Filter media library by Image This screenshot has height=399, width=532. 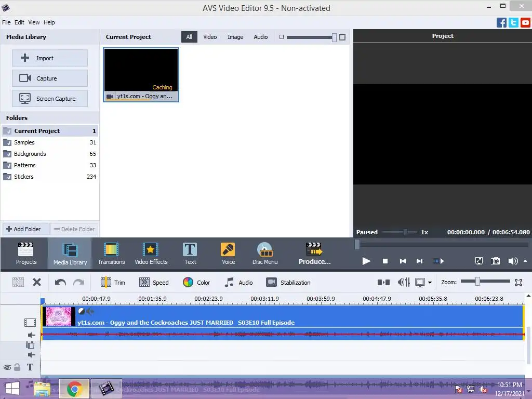(235, 37)
